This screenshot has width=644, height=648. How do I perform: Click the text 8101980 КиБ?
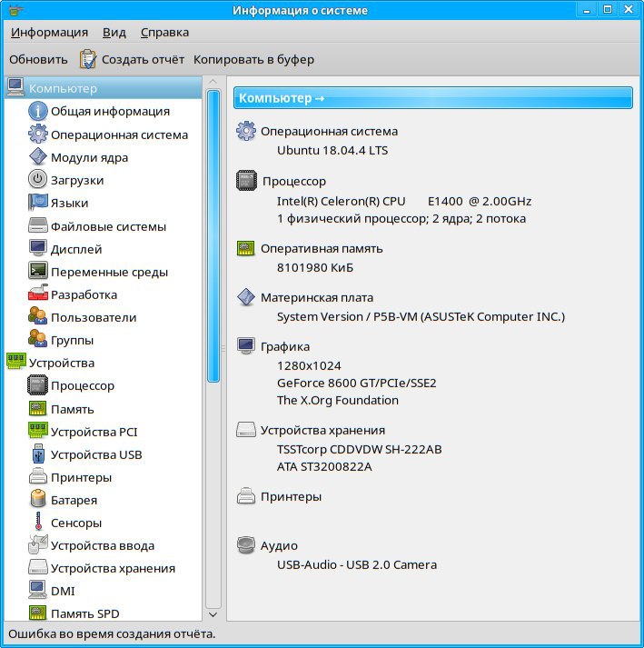click(x=315, y=268)
